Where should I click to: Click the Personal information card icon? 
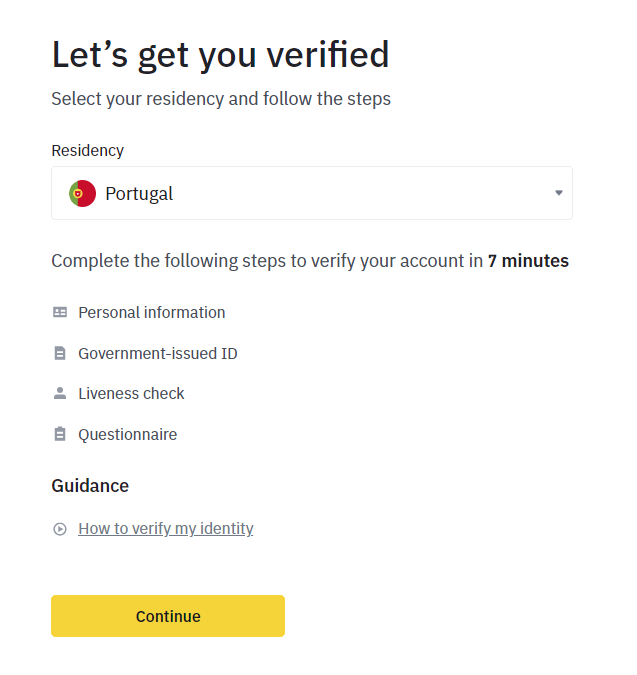(60, 312)
